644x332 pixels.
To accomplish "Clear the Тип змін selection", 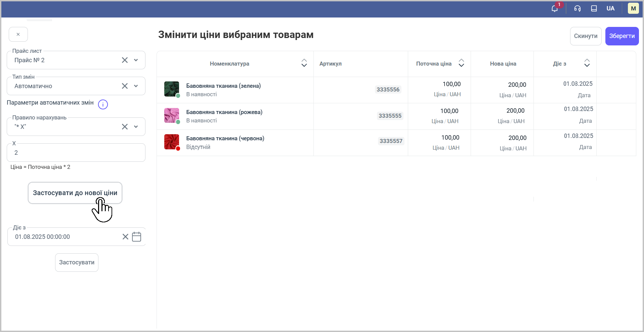I will point(125,86).
